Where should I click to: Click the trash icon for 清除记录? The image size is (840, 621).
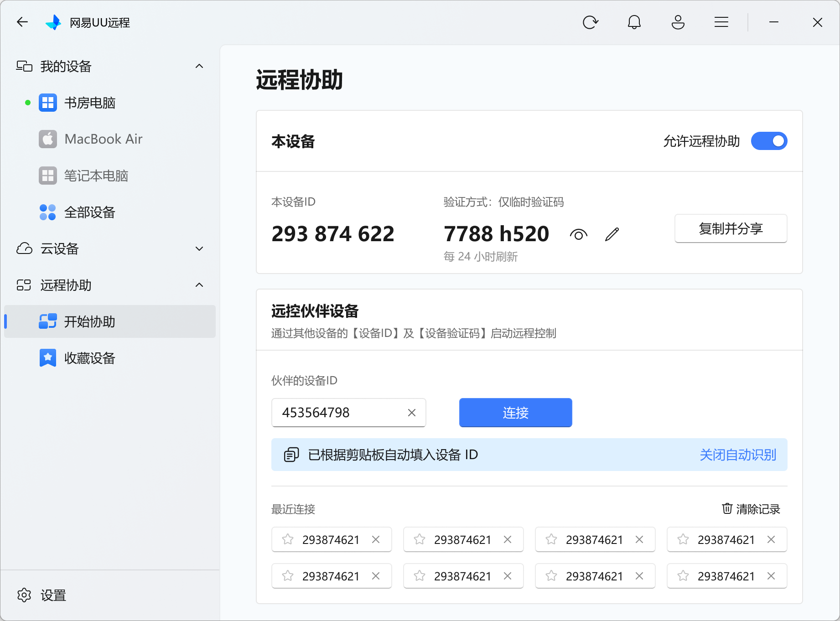point(727,508)
